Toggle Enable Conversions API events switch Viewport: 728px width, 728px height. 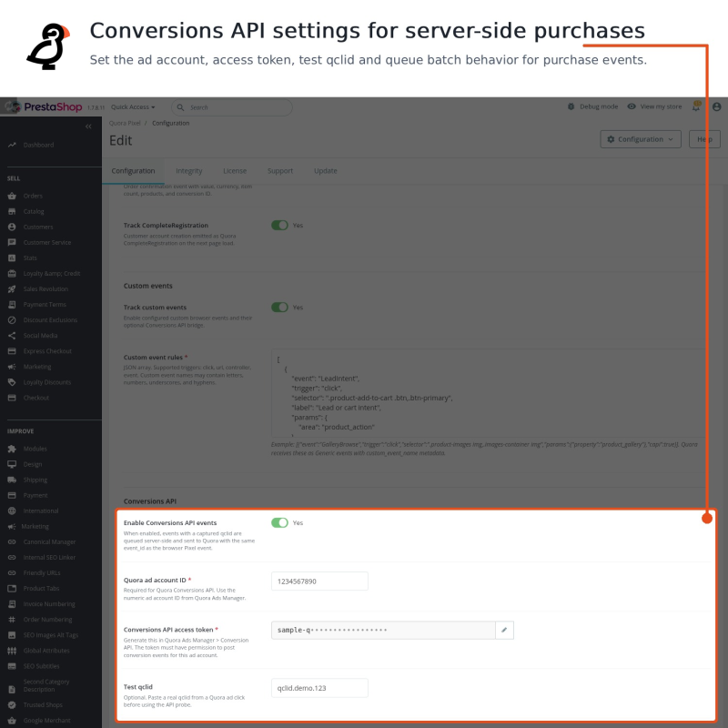[x=279, y=522]
